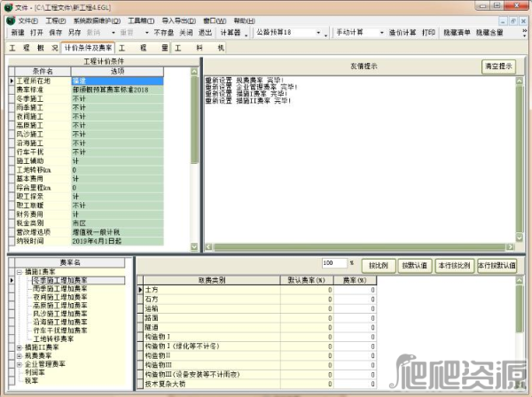
Task: Click the scroll-up arrow of the fee table
Action: [x=520, y=280]
